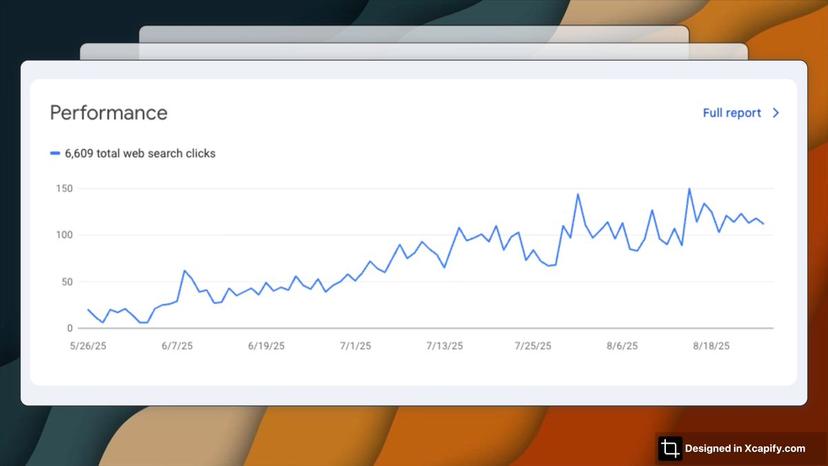The image size is (828, 466).
Task: Select the 6/19/25 date label
Action: (x=266, y=346)
